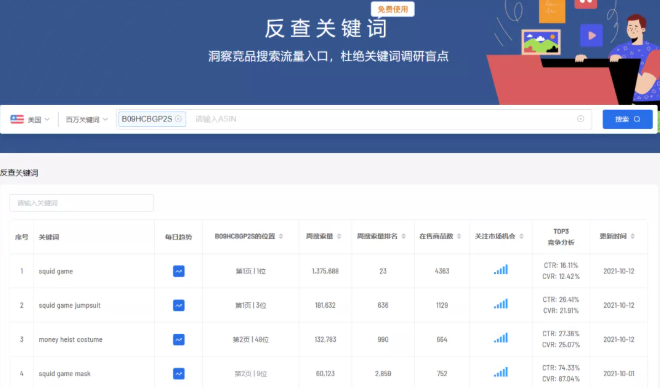Screen dimensions: 660x388
Task: Sort by 在售商品数 column
Action: point(459,237)
